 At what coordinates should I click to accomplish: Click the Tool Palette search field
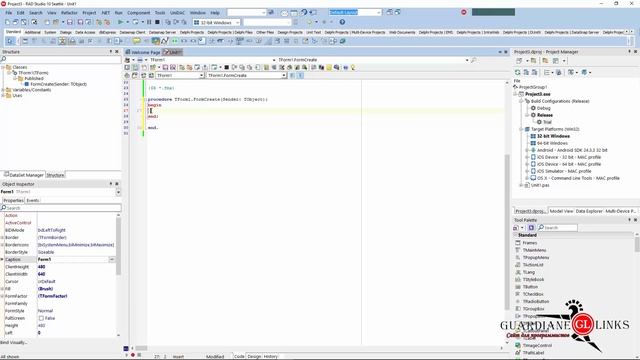click(x=558, y=228)
